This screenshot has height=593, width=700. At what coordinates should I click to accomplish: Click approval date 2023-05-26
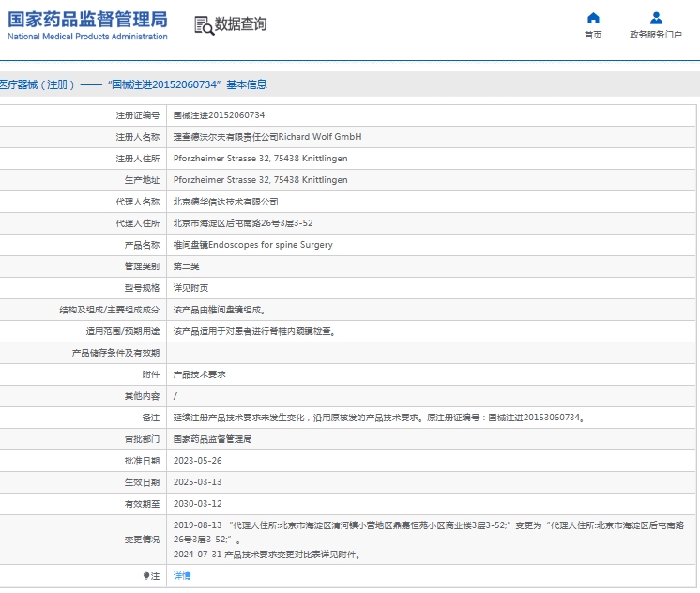click(197, 461)
